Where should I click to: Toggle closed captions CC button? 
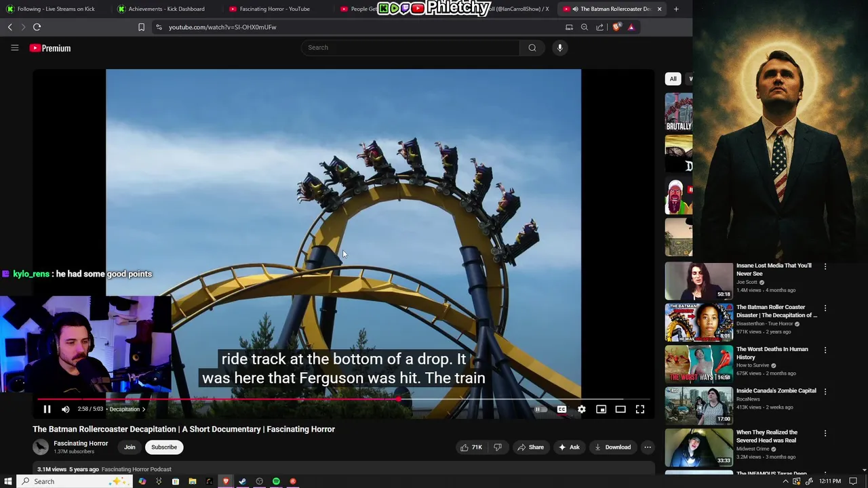click(561, 409)
